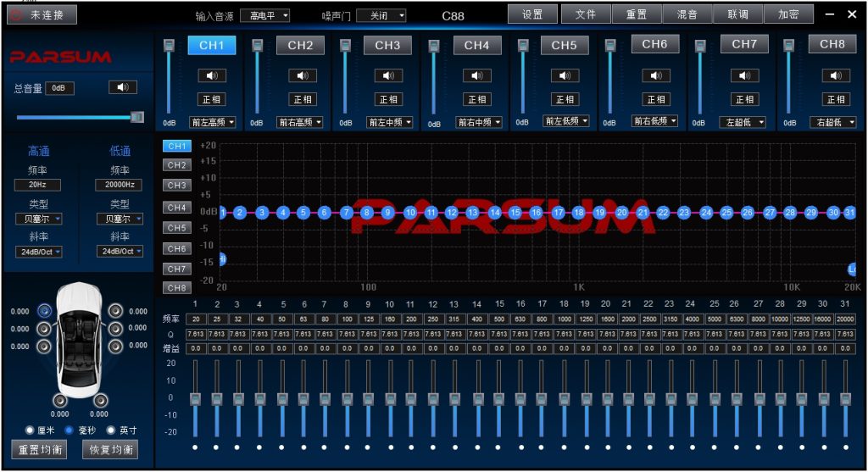Mute the master volume speaker icon

coord(123,87)
